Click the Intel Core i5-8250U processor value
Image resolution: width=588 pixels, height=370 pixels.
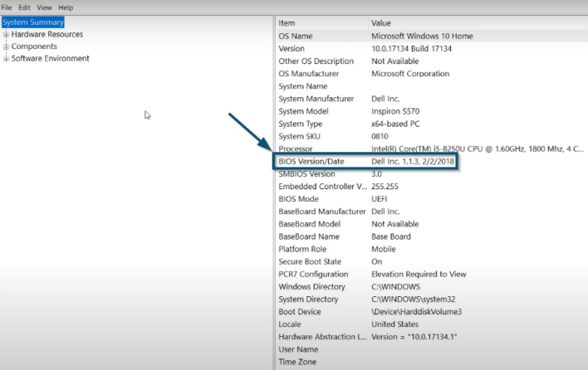click(478, 149)
